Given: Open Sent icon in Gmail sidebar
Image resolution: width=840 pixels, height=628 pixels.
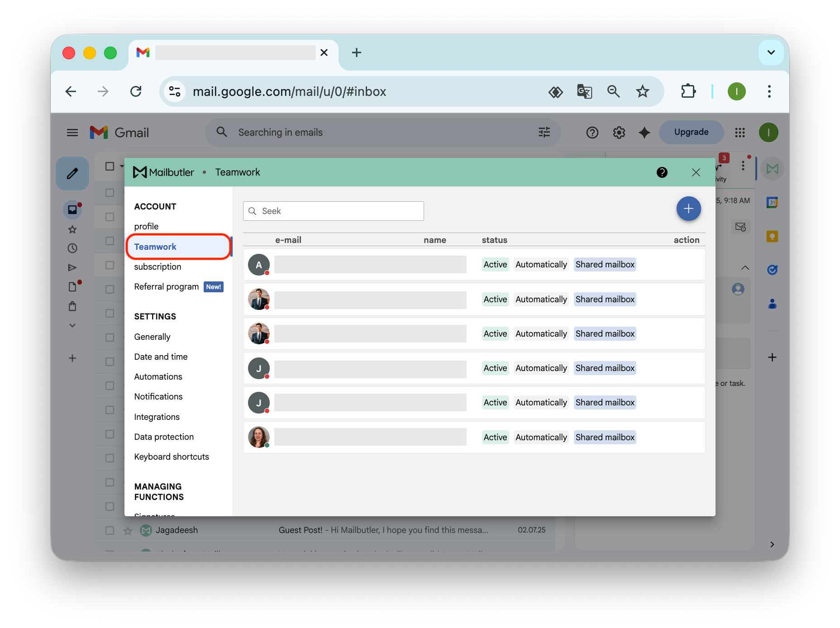Looking at the screenshot, I should coord(72,267).
